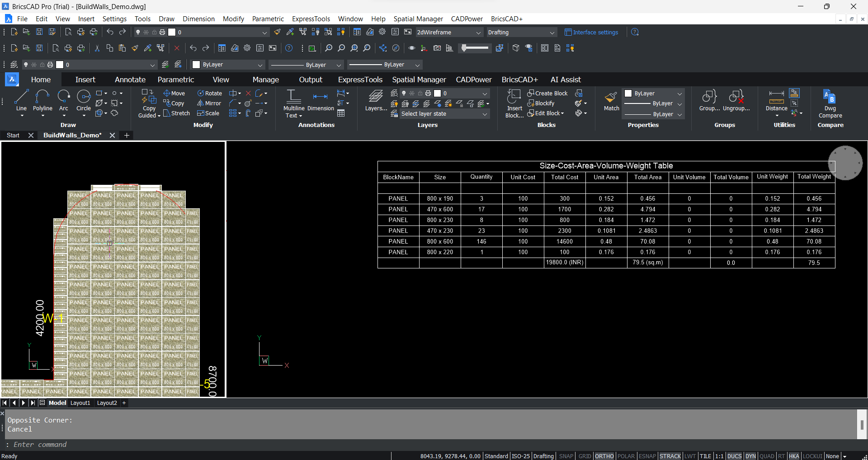Switch to the Annotate ribbon tab
The height and width of the screenshot is (460, 868).
tap(130, 80)
